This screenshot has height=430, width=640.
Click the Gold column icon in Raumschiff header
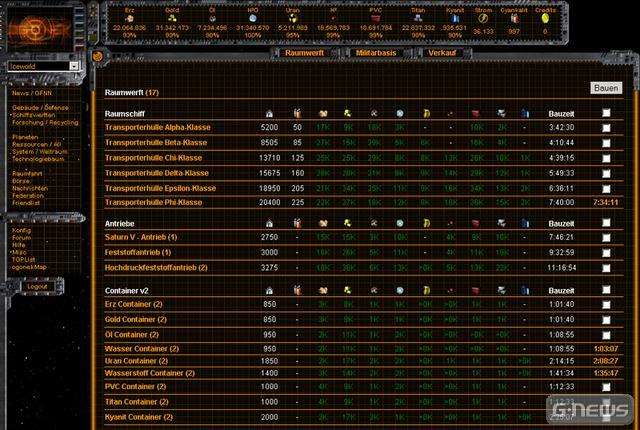pyautogui.click(x=347, y=113)
